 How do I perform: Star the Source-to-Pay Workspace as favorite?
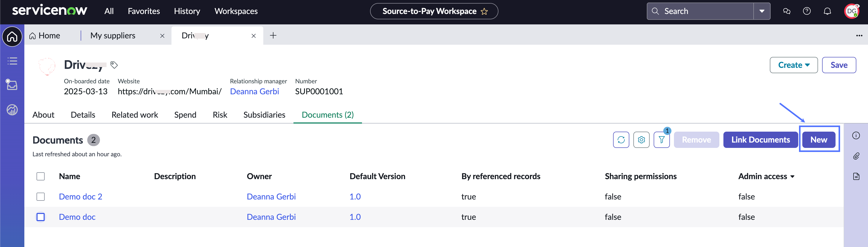(x=484, y=11)
